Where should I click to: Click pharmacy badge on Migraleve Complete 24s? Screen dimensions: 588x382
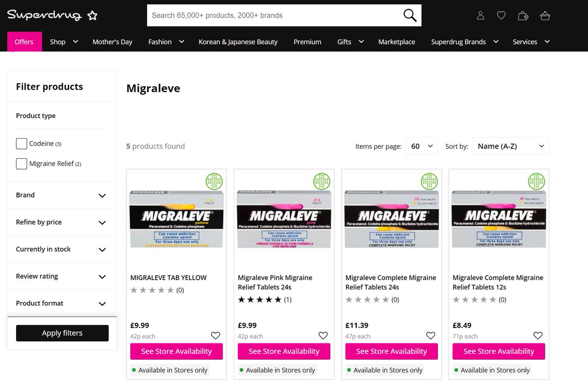[x=429, y=181]
